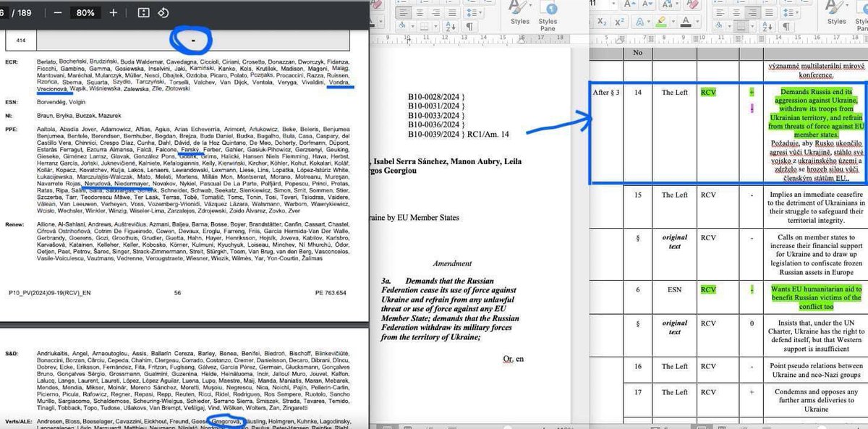
Task: Click the text effects A icon in right Word window
Action: 640,22
